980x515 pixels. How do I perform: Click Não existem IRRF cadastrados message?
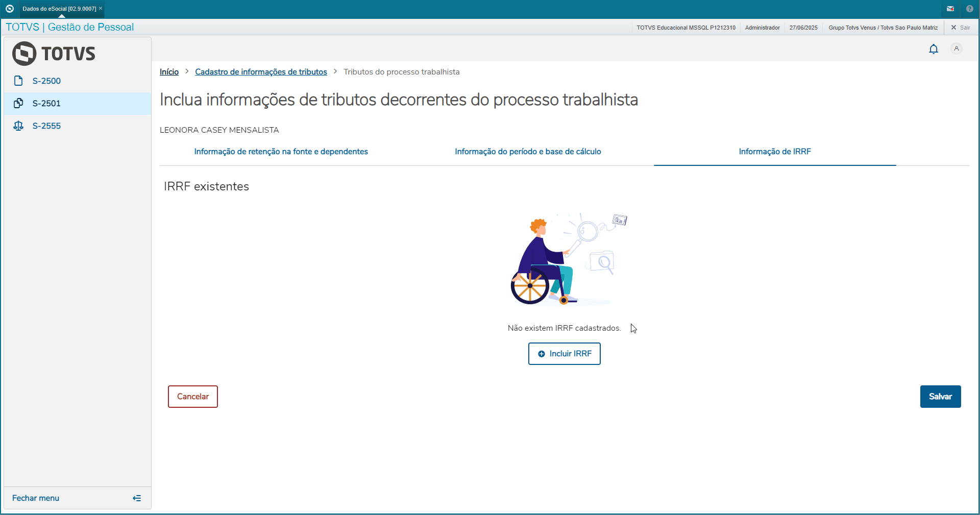pos(565,328)
